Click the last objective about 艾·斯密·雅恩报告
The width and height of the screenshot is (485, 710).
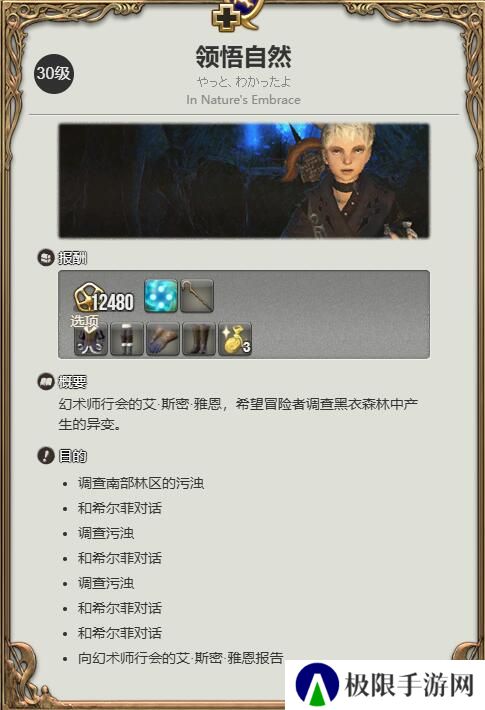coord(181,657)
